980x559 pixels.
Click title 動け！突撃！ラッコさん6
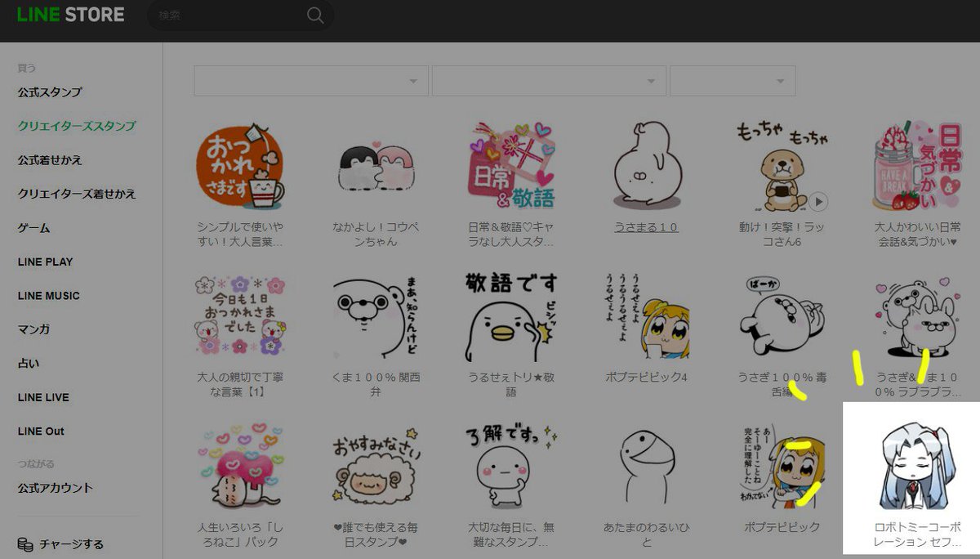[x=782, y=235]
